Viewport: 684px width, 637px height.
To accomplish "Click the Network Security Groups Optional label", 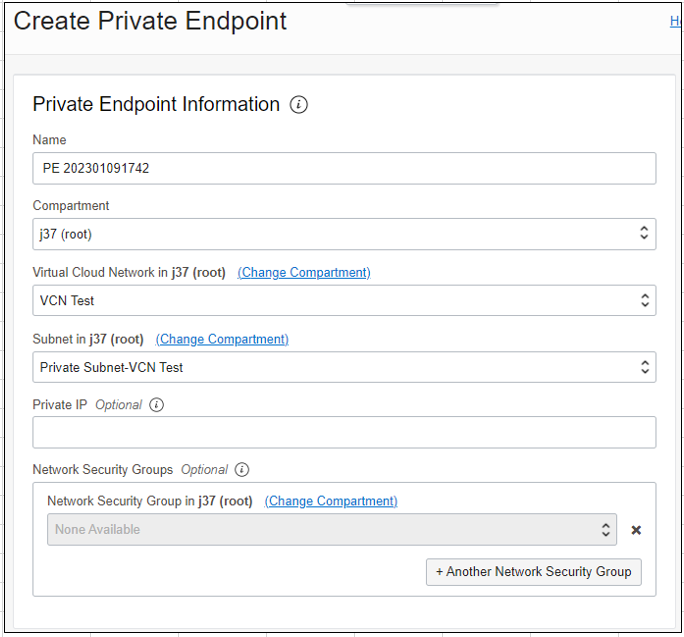I will [x=130, y=469].
